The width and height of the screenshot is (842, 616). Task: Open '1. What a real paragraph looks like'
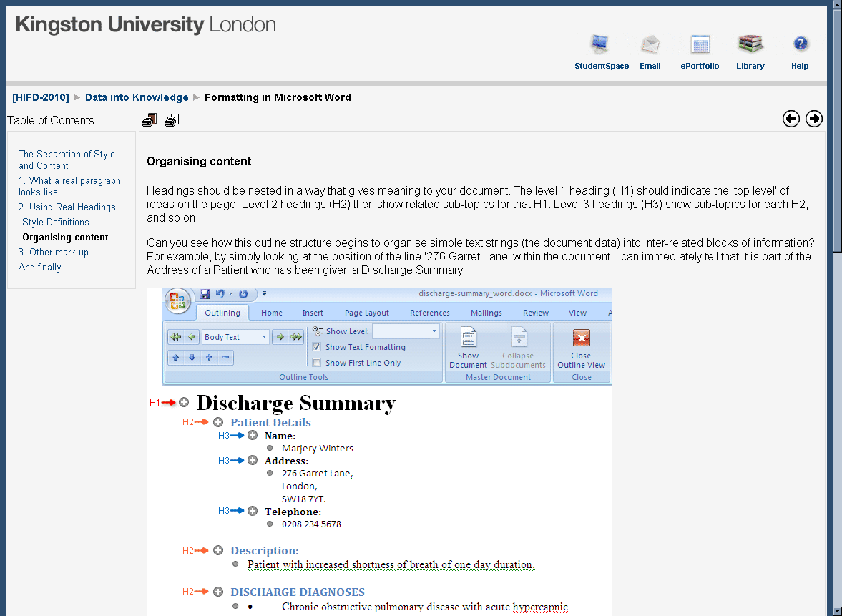(69, 186)
